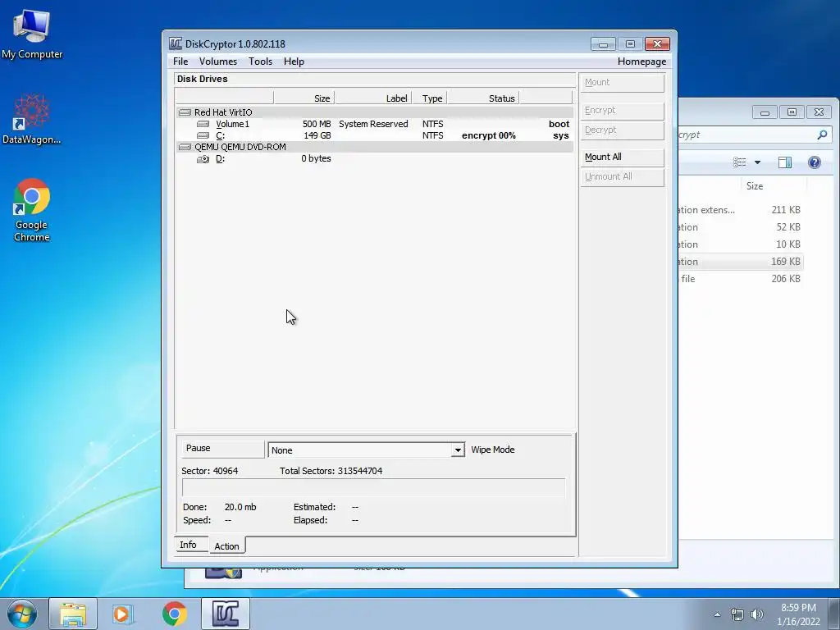Click the Encrypt button
Image resolution: width=840 pixels, height=630 pixels.
622,111
